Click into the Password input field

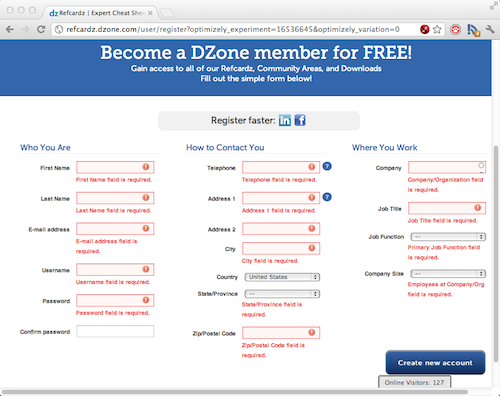115,300
